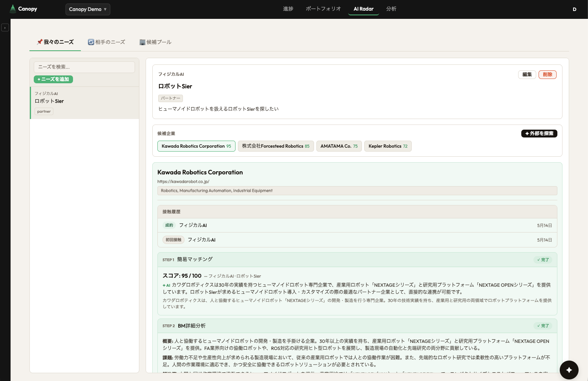Screen dimensions: 588x381
Task: Switch to the 我々のニーズ tab
Action: pos(55,42)
